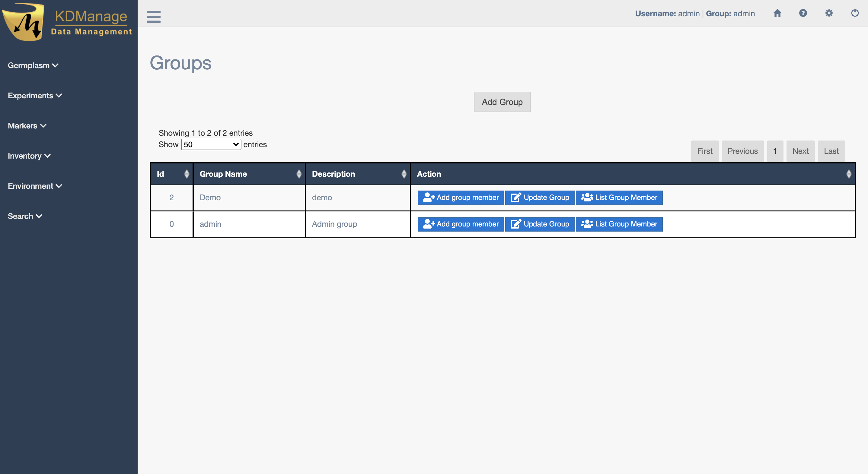Expand the Environment sidebar menu
This screenshot has width=868, height=474.
point(35,186)
